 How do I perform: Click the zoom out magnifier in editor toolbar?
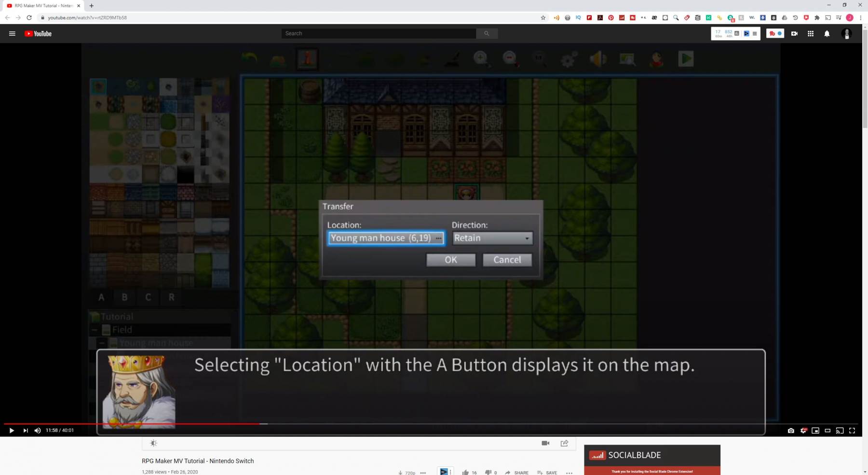pos(510,59)
